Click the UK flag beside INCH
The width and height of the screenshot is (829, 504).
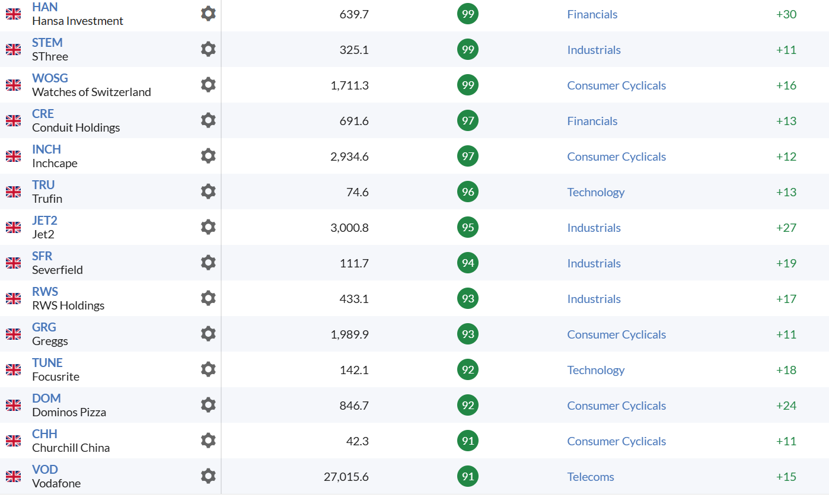click(x=13, y=156)
